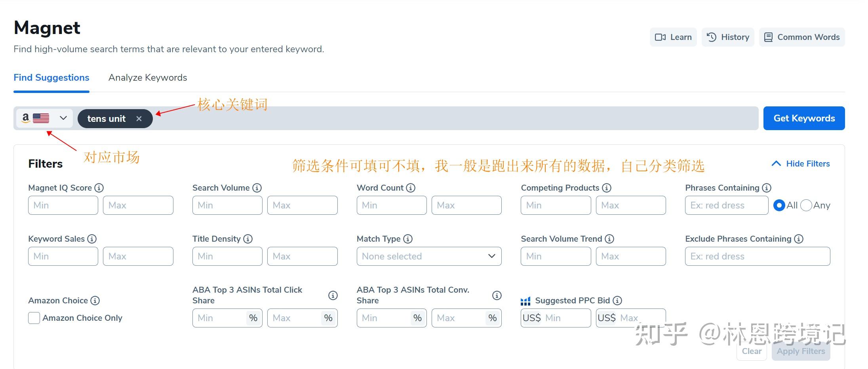The height and width of the screenshot is (369, 868).
Task: Click Keyword Sales info icon
Action: [92, 239]
